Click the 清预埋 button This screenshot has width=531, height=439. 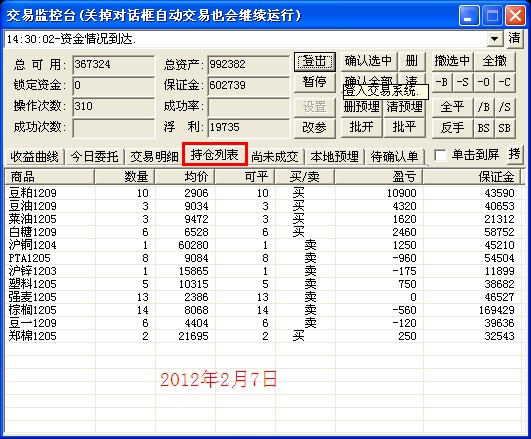pyautogui.click(x=404, y=107)
